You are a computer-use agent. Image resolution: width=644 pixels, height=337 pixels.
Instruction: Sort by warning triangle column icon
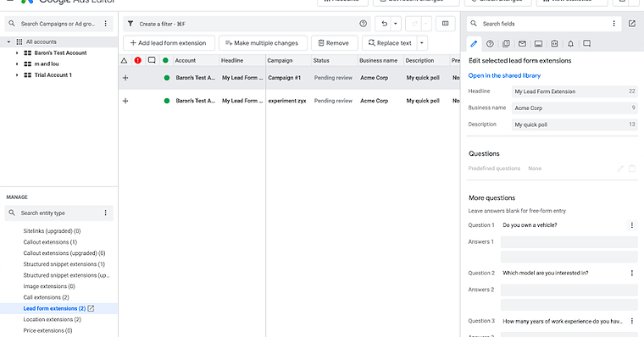click(x=124, y=61)
